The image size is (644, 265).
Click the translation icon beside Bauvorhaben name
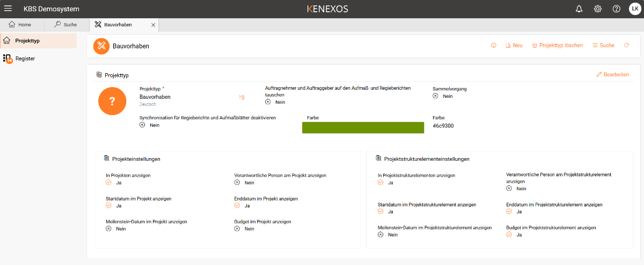pos(241,97)
